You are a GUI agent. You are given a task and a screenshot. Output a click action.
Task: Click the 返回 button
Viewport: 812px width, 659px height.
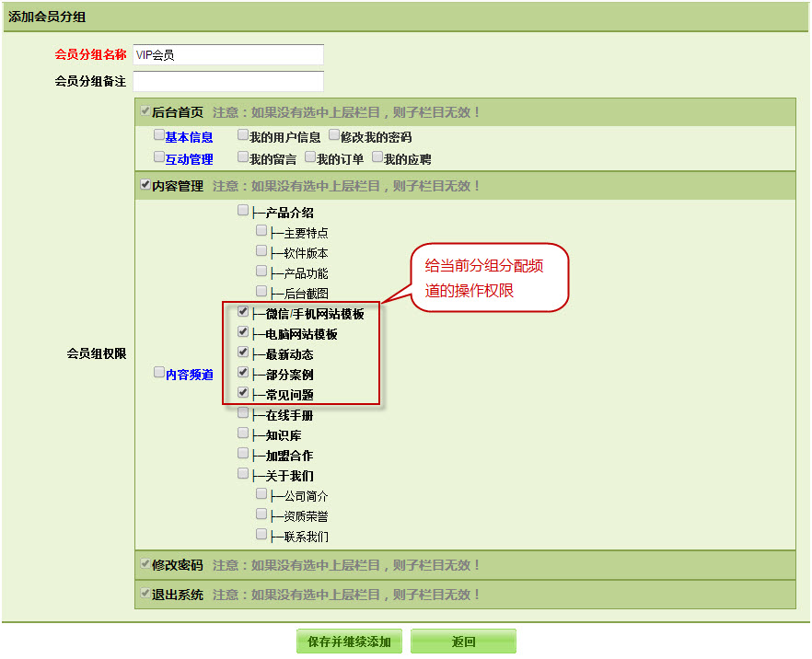point(463,642)
